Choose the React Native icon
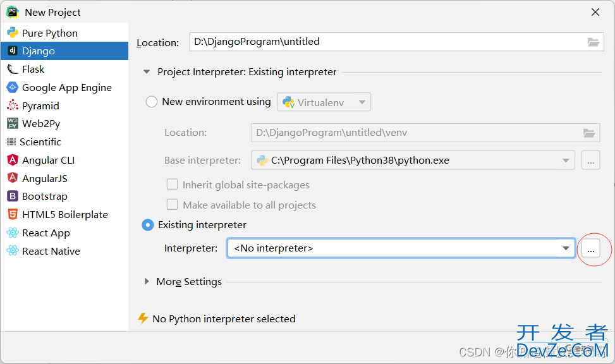 click(13, 251)
